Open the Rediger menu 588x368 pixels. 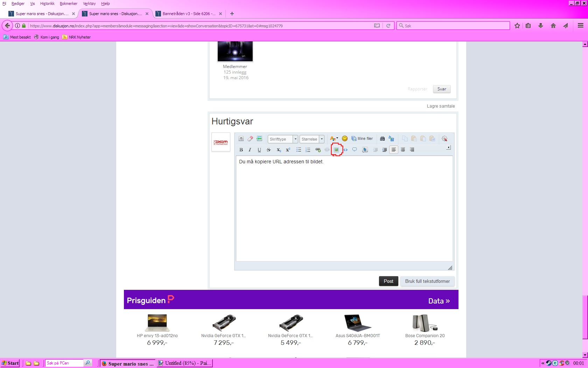[x=18, y=4]
